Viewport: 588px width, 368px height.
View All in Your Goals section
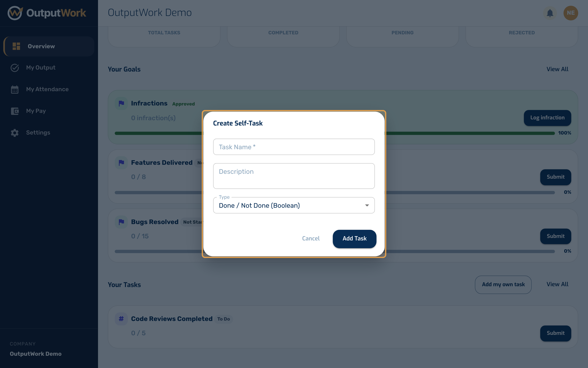click(x=557, y=69)
